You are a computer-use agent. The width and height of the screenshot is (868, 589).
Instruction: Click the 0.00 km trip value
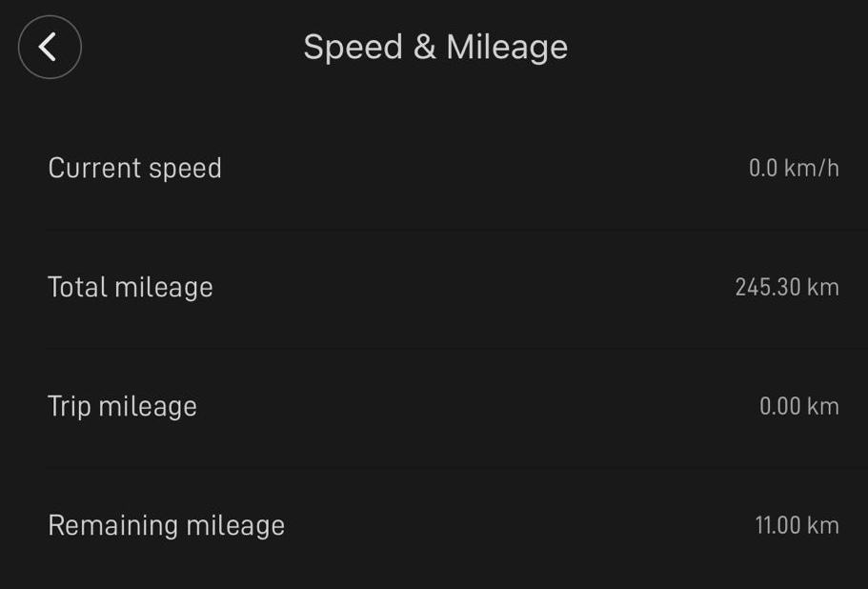click(x=798, y=406)
